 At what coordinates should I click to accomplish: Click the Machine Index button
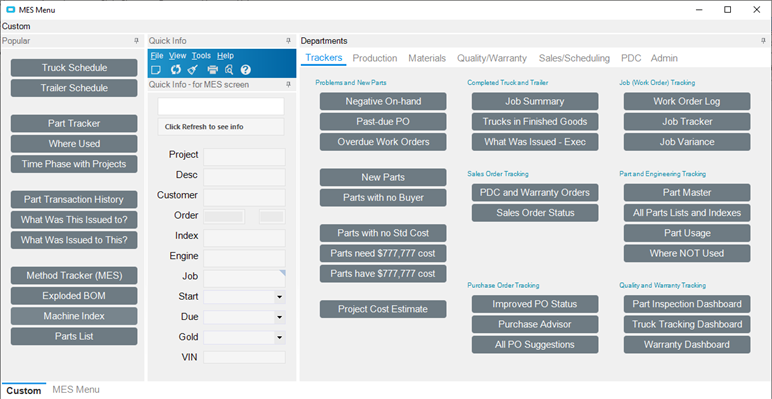[74, 316]
